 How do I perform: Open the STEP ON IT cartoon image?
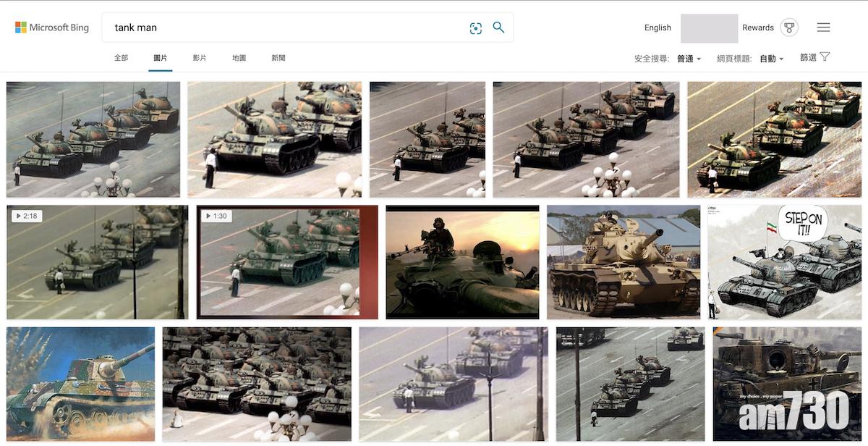click(785, 262)
